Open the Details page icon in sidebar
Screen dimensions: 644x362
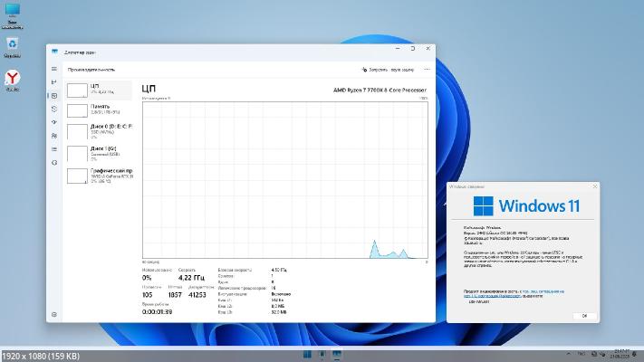pyautogui.click(x=54, y=149)
